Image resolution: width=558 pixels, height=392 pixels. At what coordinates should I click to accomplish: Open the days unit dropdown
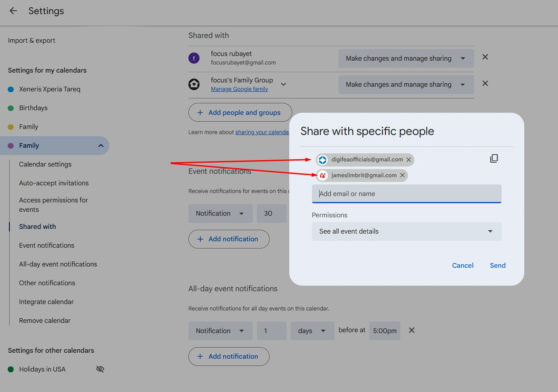[312, 331]
